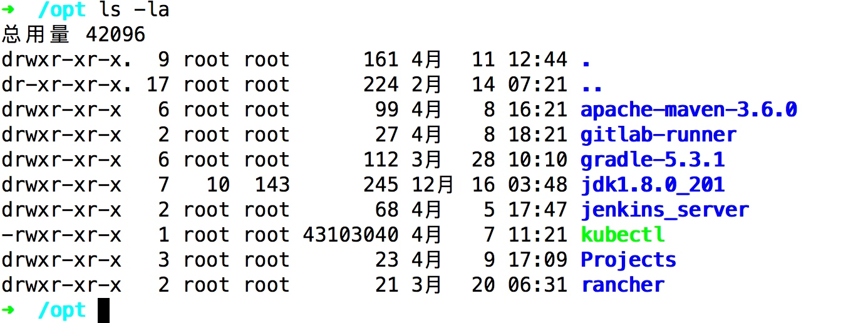
Task: Click the 06:31 time on rancher row
Action: [x=537, y=285]
